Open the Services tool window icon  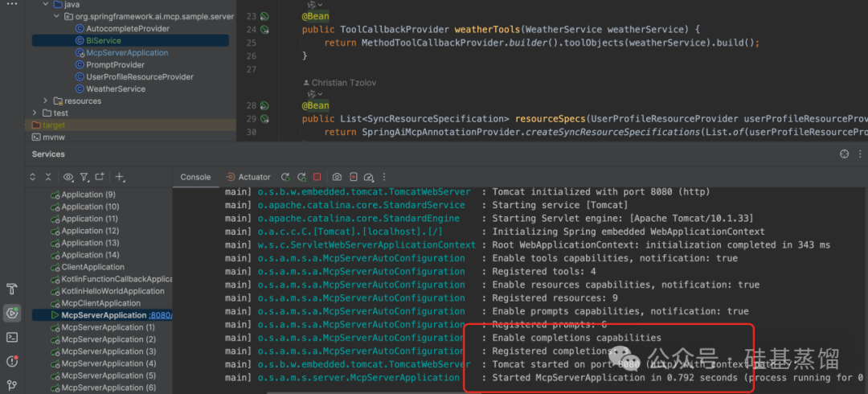(x=11, y=313)
